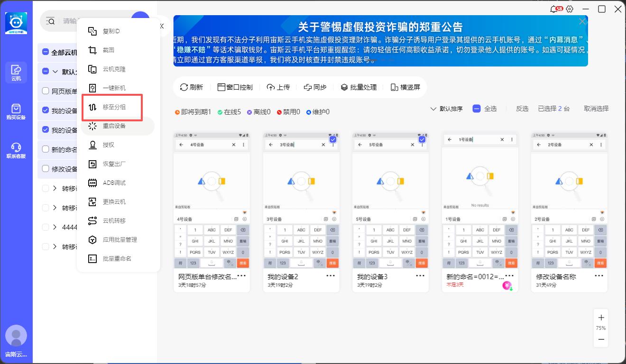Uncheck the 我的设备3 card checkbox
Image resolution: width=626 pixels, height=364 pixels.
pyautogui.click(x=422, y=139)
